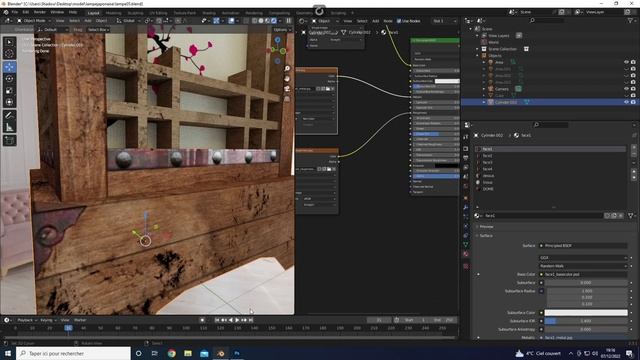
Task: Select the Measure tool
Action: point(9,128)
